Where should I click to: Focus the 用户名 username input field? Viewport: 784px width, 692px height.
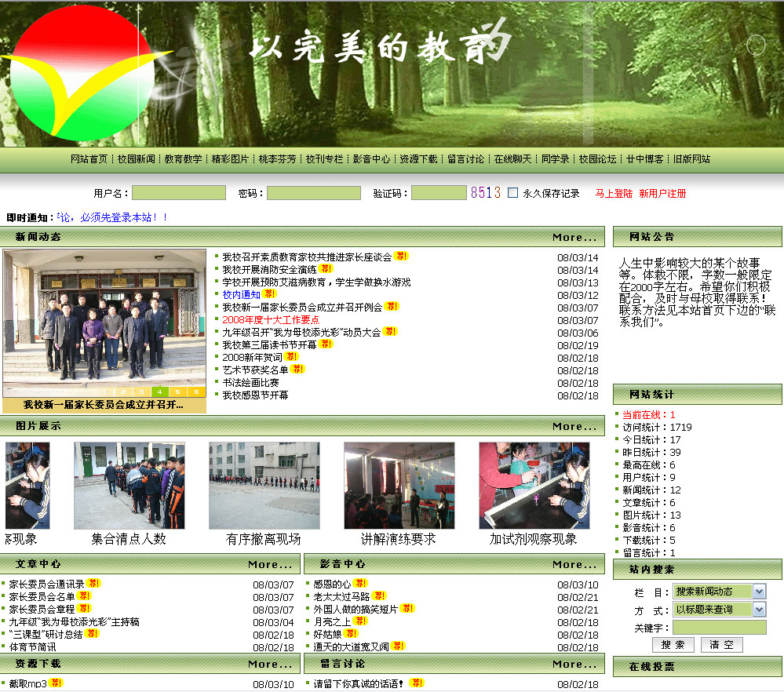tap(179, 193)
